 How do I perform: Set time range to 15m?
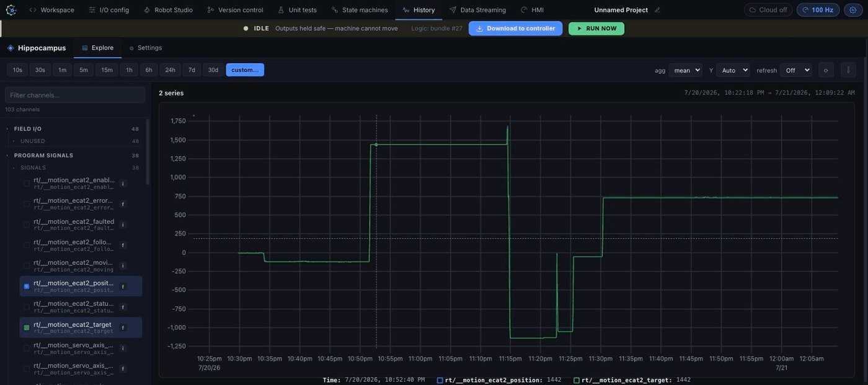tap(107, 70)
